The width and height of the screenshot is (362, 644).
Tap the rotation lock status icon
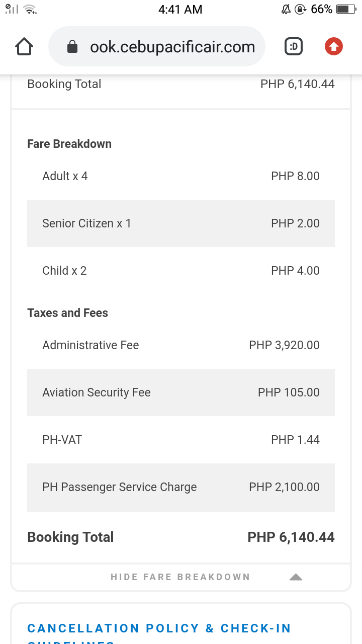click(x=301, y=9)
